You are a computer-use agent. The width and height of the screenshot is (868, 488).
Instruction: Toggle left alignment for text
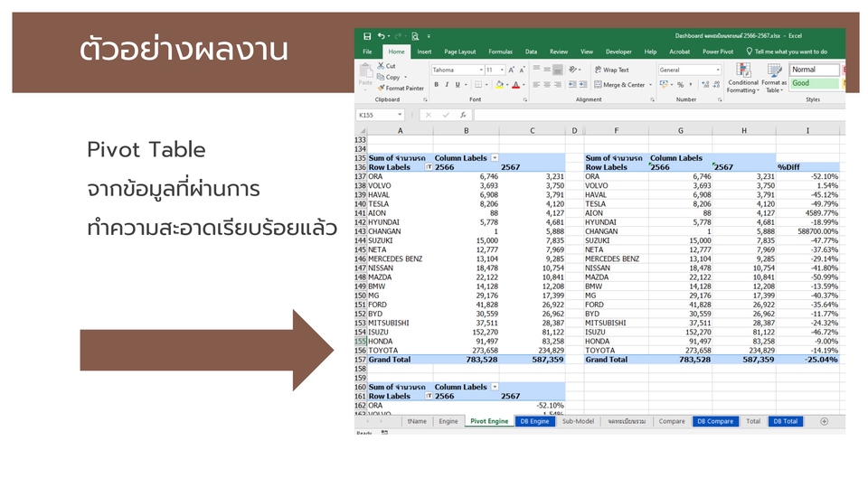[x=536, y=85]
